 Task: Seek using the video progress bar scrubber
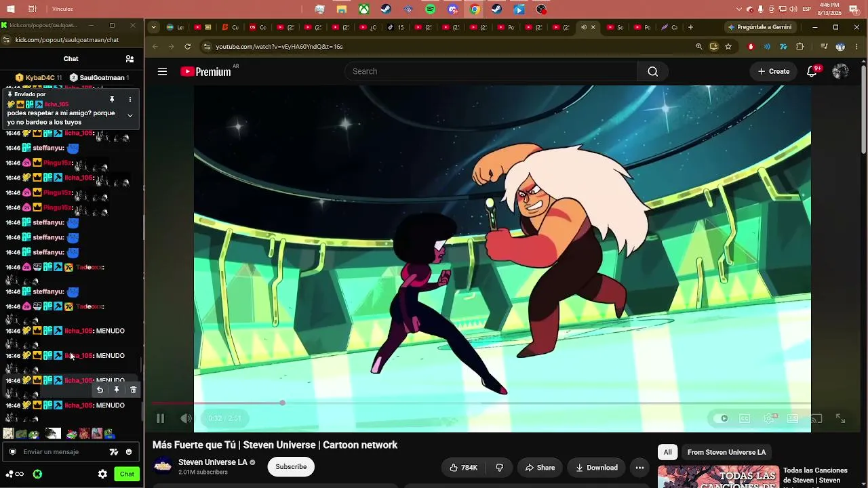[282, 403]
